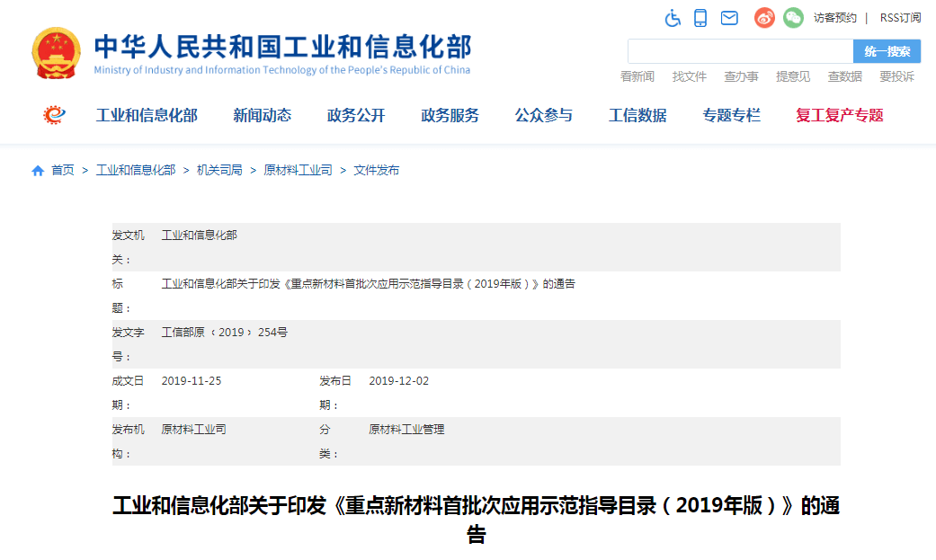The height and width of the screenshot is (560, 936).
Task: Open the 工业和信息化部 nav menu
Action: (147, 115)
